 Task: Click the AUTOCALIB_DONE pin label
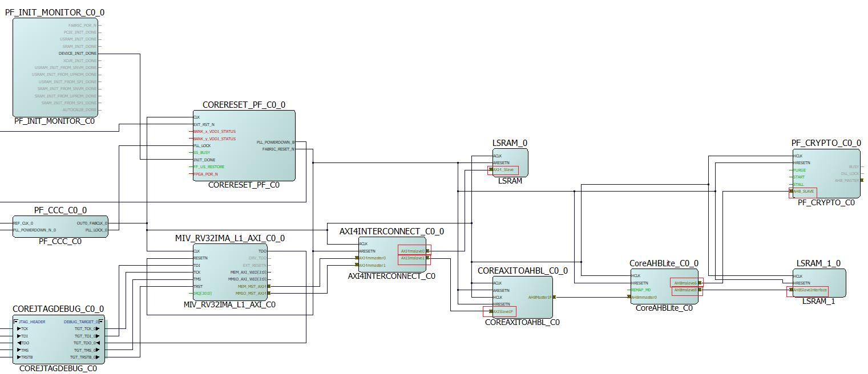[80, 109]
